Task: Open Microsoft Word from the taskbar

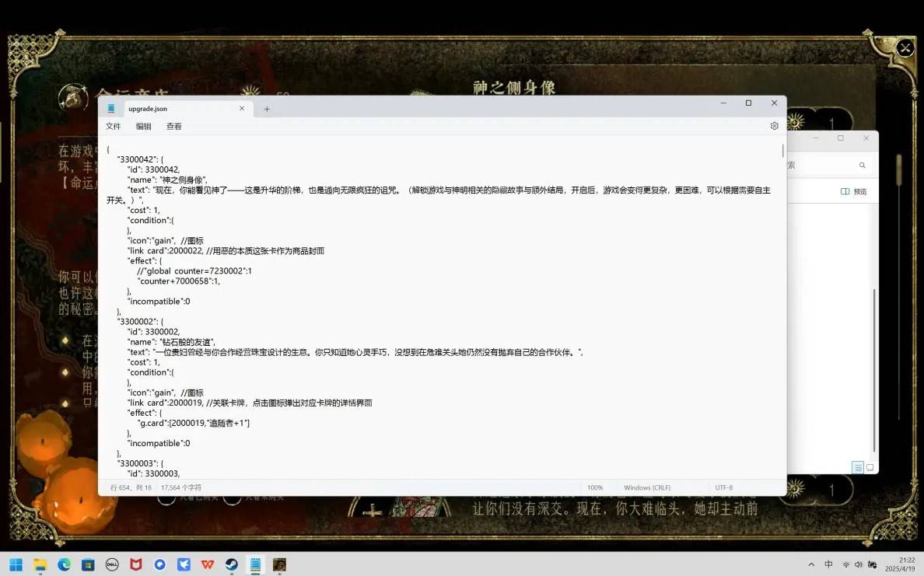Action: click(x=207, y=564)
